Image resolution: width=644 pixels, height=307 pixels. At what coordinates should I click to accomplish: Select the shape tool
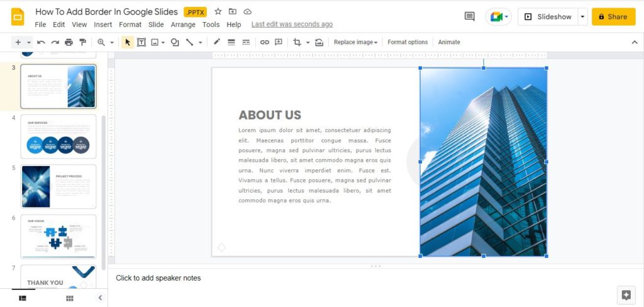(175, 42)
